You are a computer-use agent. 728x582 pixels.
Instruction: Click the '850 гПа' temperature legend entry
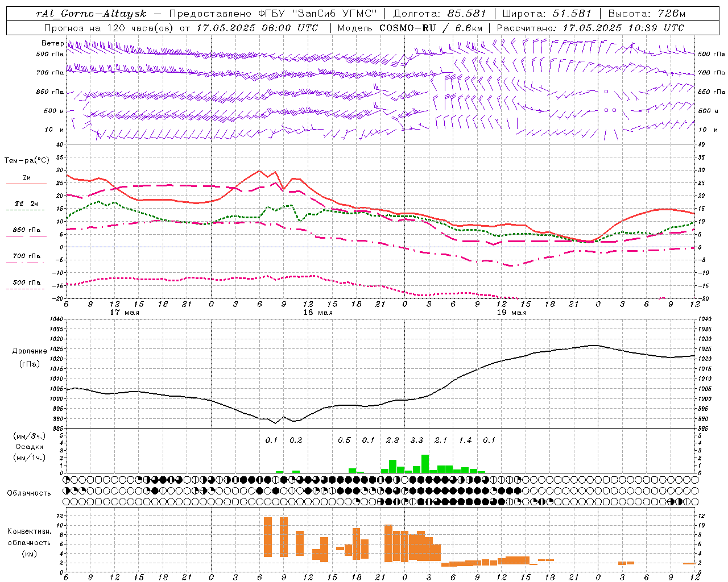click(27, 230)
